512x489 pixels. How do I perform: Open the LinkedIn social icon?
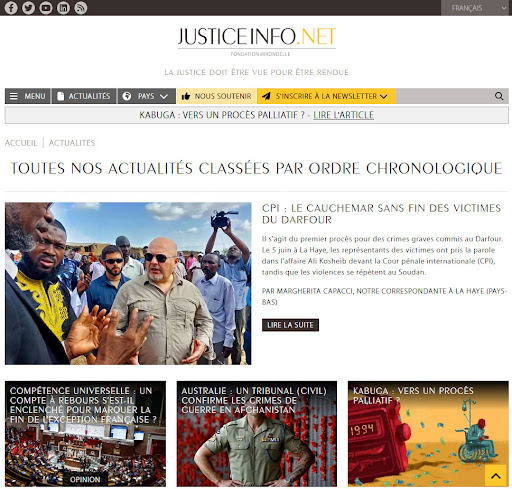[x=63, y=8]
